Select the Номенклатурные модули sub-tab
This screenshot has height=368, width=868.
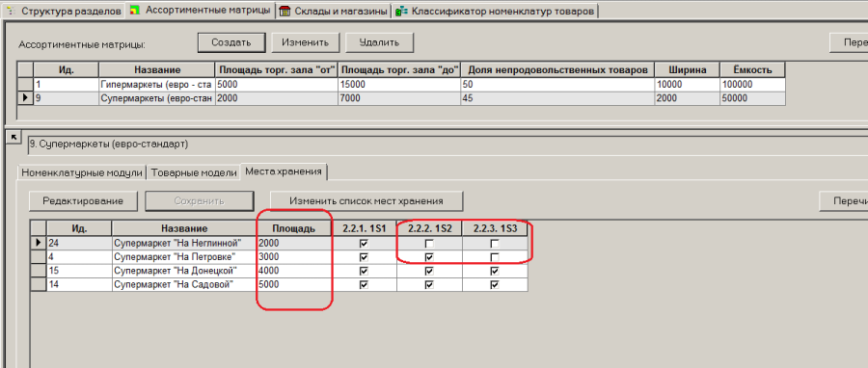(82, 172)
